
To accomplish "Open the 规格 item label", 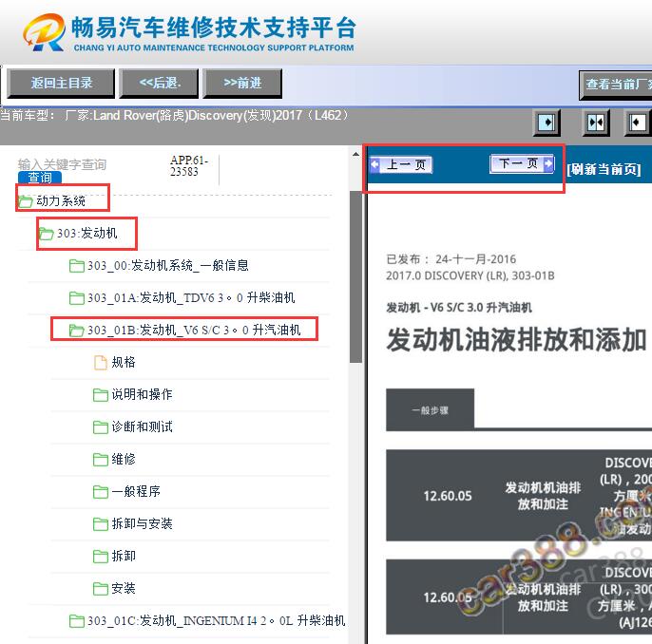I will [124, 362].
